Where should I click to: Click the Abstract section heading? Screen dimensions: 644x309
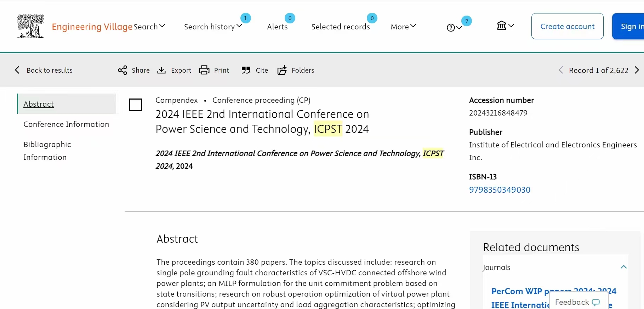click(177, 239)
